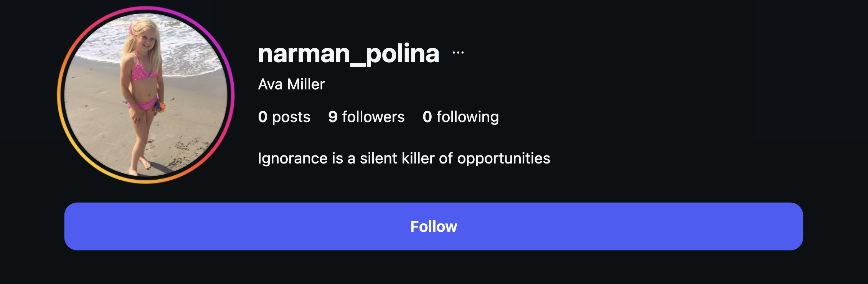Viewport: 868px width, 284px height.
Task: Open the three-dot more options menu
Action: click(458, 53)
